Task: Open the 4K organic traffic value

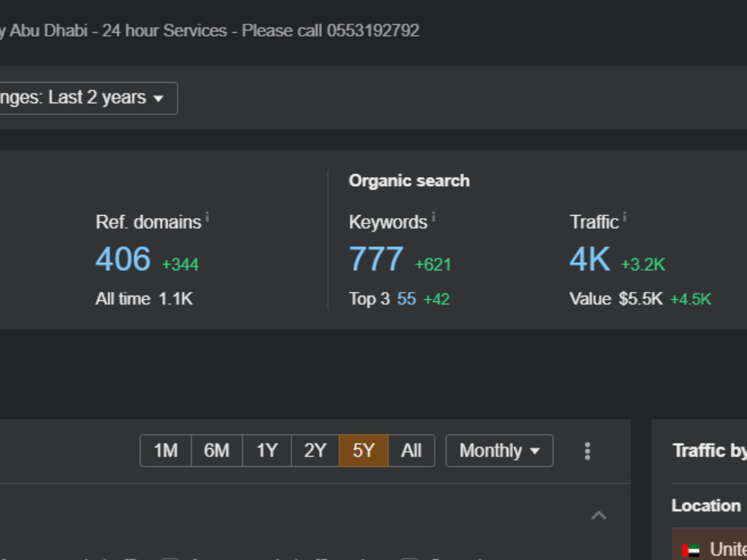Action: (x=590, y=259)
